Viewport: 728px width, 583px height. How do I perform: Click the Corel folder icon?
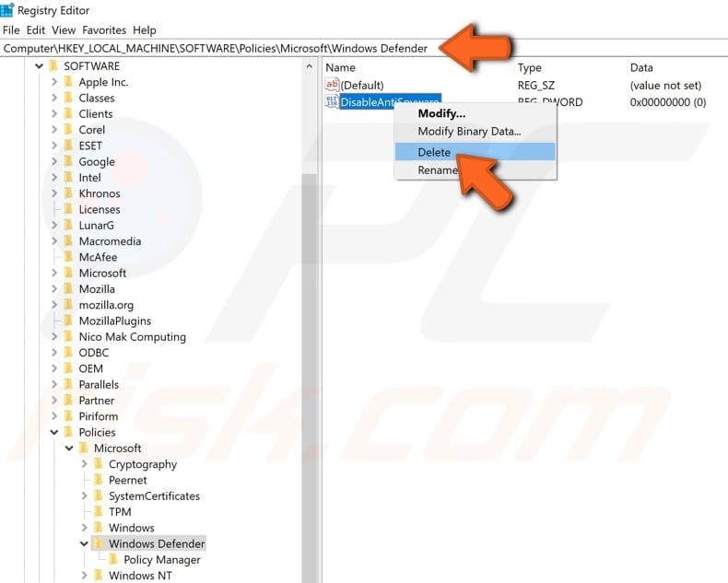68,130
